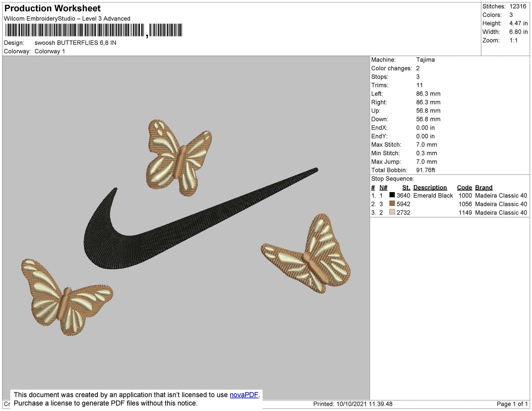Click the Max Stitch value '7.0 mm'

click(426, 145)
